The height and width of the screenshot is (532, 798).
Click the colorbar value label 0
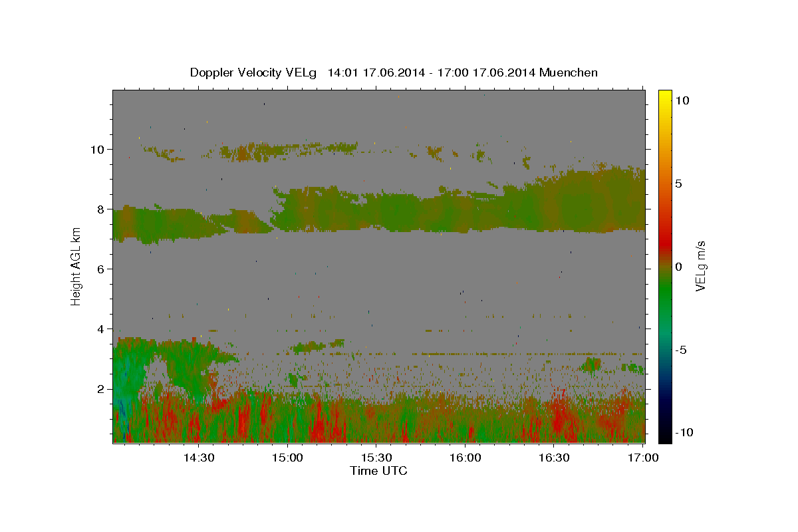[678, 267]
